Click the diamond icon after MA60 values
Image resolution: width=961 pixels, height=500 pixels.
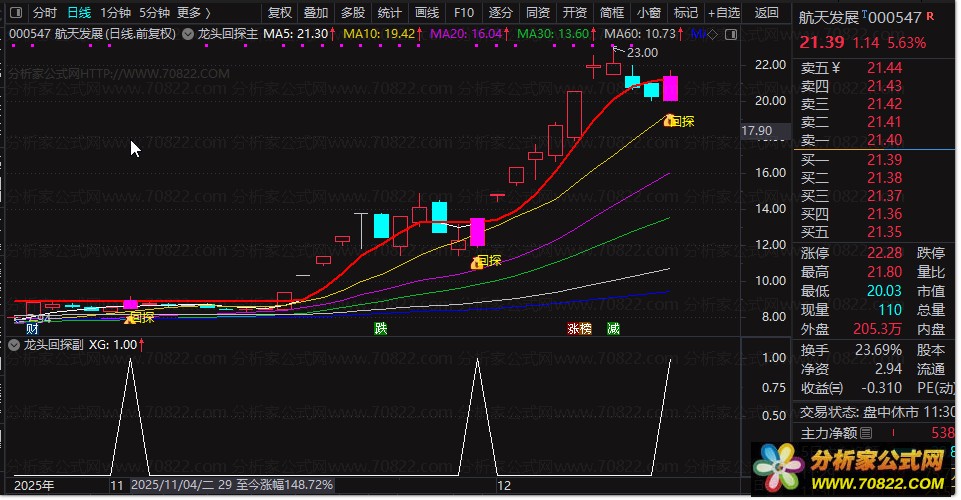[x=712, y=34]
